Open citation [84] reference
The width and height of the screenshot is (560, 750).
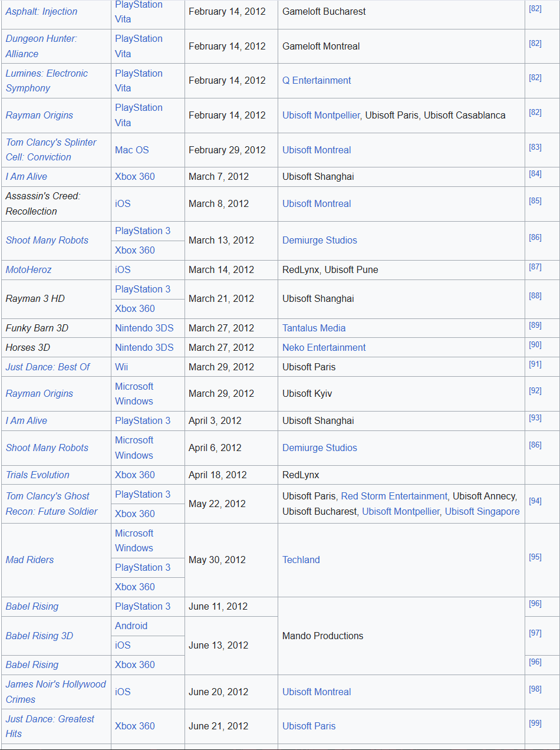coord(535,173)
